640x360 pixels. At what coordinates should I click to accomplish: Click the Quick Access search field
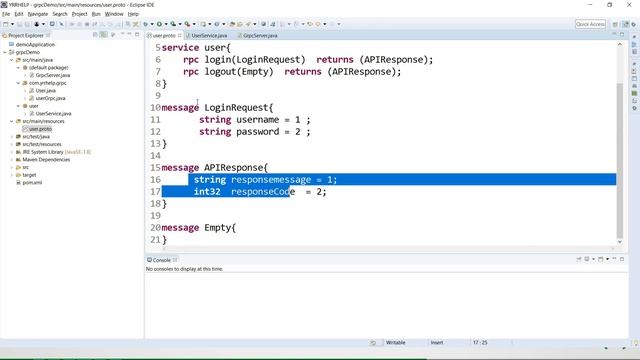(x=590, y=24)
